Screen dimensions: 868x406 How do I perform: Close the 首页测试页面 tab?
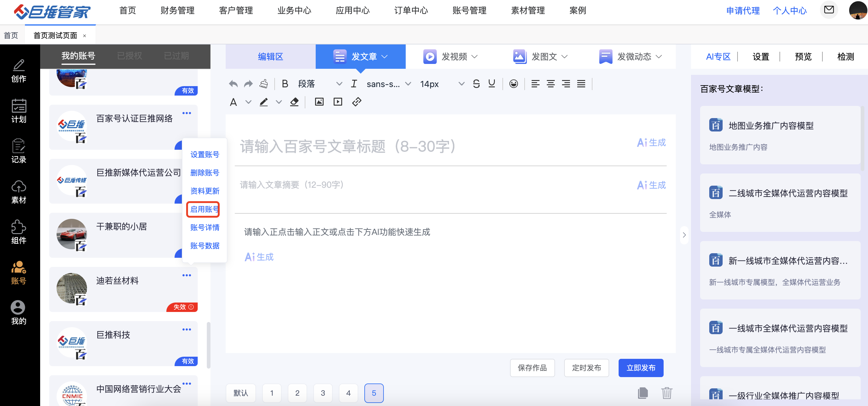point(85,36)
